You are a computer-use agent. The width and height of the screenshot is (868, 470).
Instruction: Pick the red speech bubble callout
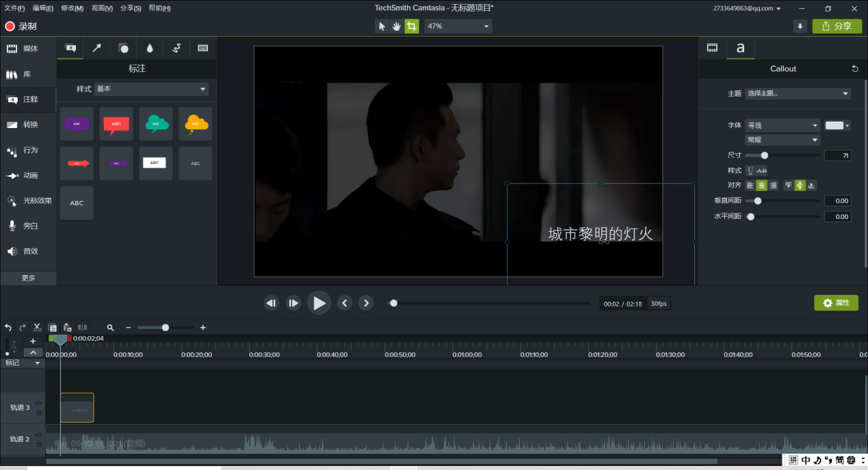point(116,124)
